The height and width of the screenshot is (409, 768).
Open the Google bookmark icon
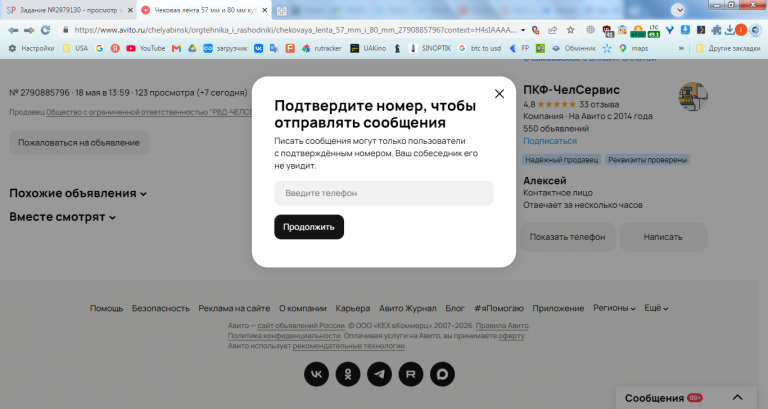(99, 48)
